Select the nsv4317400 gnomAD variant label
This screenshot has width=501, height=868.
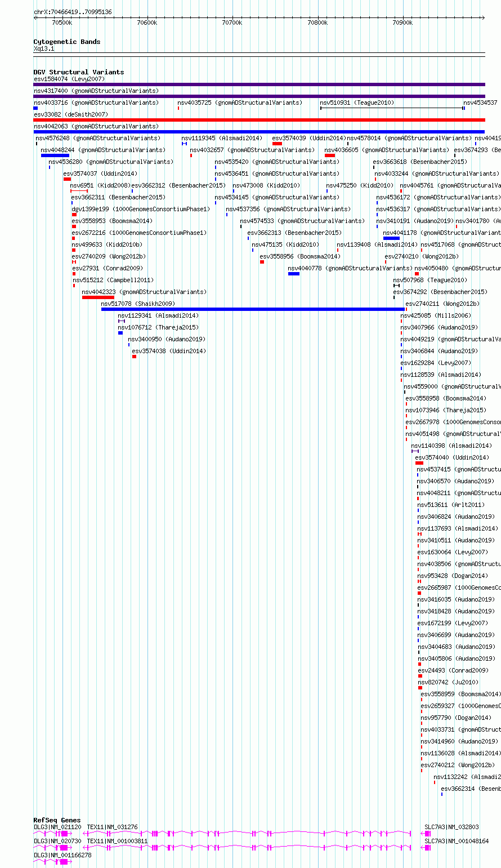click(x=96, y=91)
